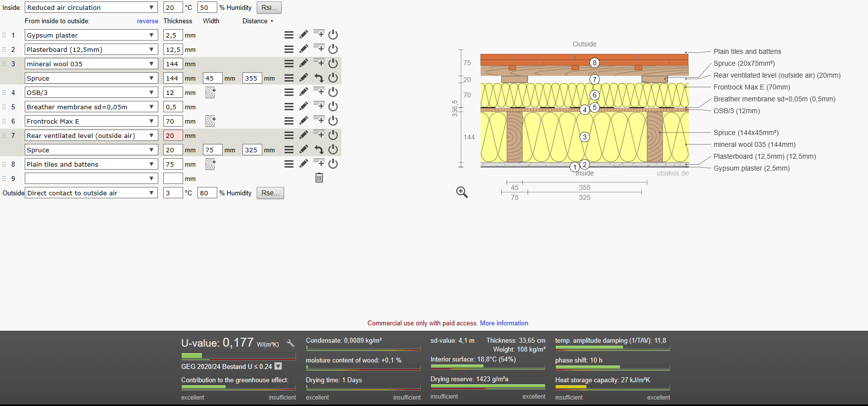Open the Reduced air circulation dropdown
The width and height of the screenshot is (868, 406).
click(x=91, y=7)
